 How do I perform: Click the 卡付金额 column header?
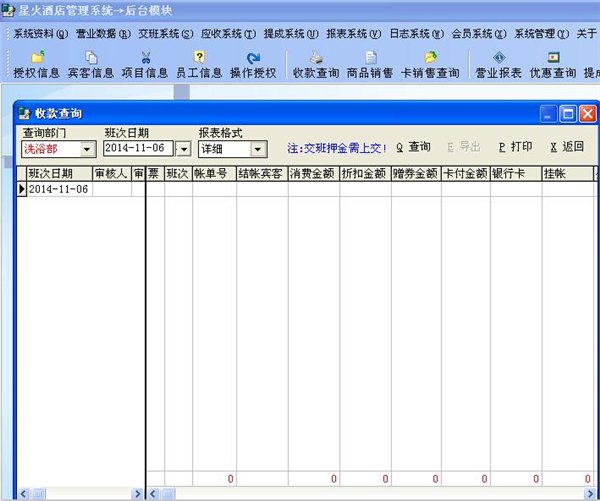click(x=466, y=174)
